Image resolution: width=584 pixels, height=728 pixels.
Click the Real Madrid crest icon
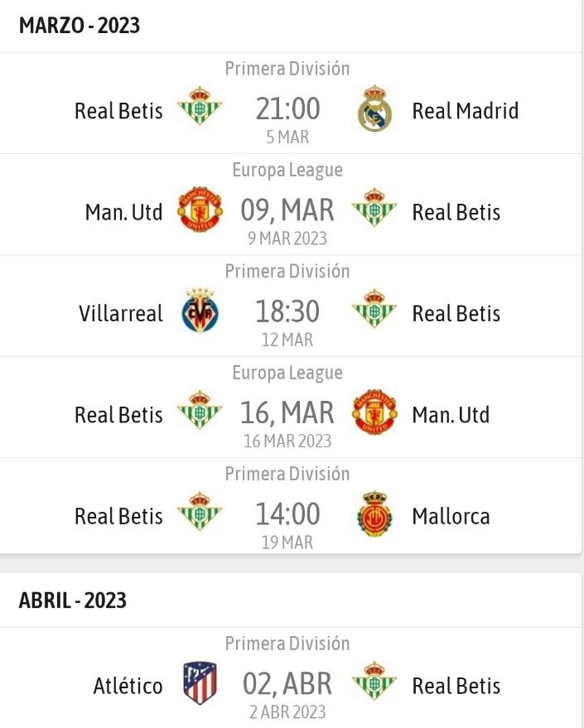click(x=374, y=108)
